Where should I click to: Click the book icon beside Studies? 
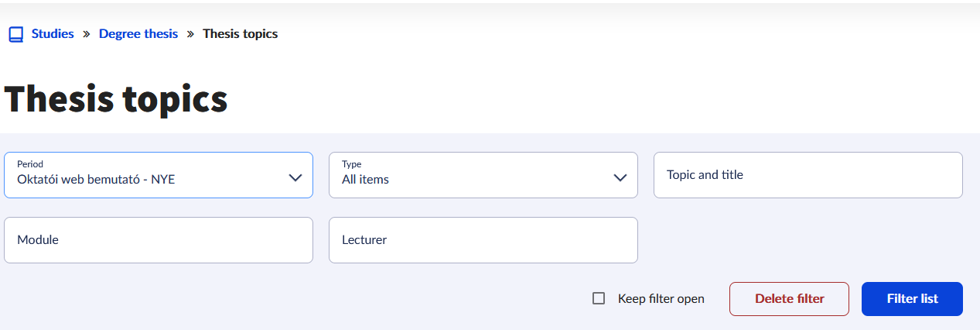pos(15,34)
